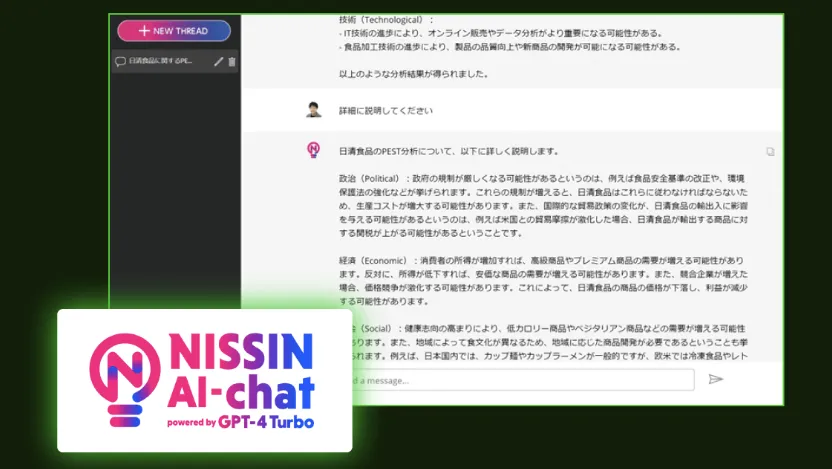Click the pink AI bot avatar icon
This screenshot has width=832, height=469.
(313, 151)
